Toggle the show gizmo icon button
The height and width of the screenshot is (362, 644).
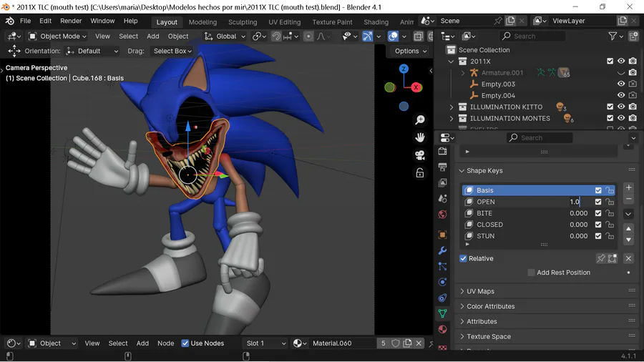coord(368,36)
